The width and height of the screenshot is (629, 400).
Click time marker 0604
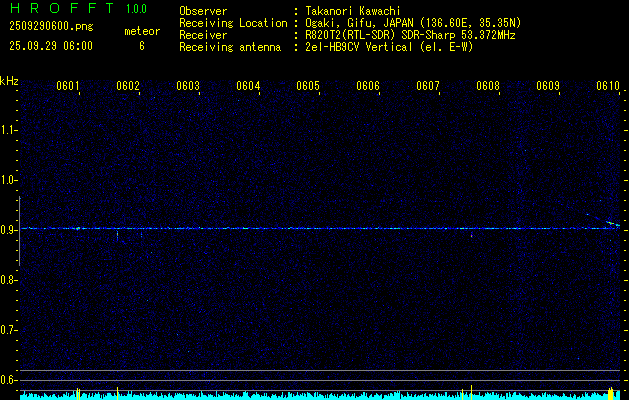click(x=248, y=86)
